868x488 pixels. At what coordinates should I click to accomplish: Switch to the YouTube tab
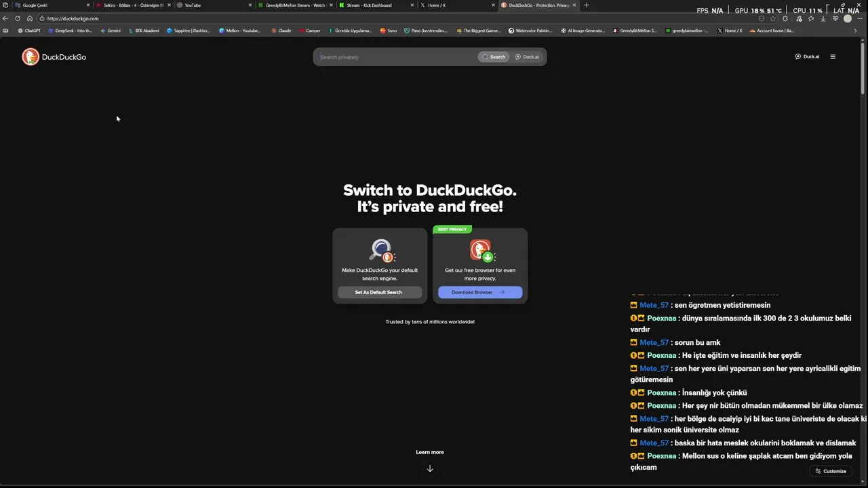(x=214, y=5)
